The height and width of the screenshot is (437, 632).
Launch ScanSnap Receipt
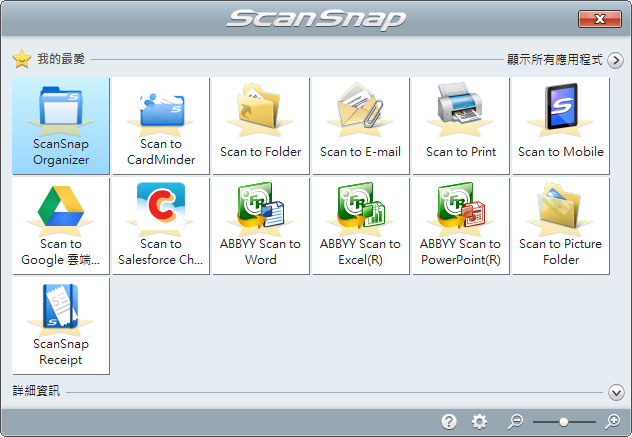(61, 326)
